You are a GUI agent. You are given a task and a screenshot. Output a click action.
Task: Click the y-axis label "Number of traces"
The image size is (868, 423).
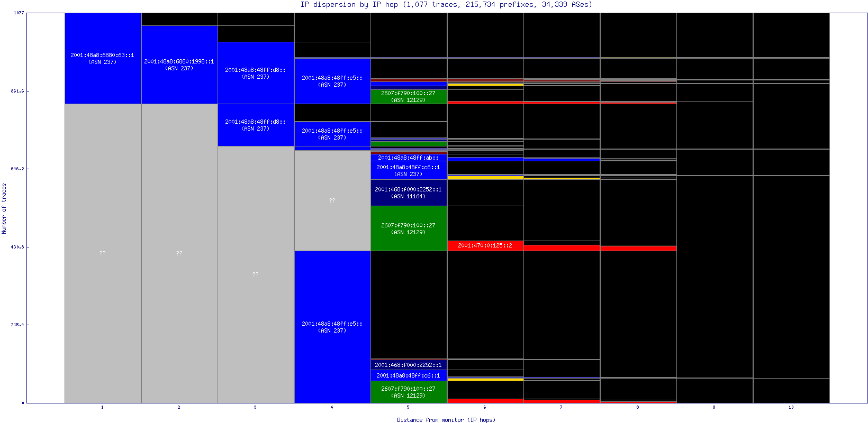(4, 208)
